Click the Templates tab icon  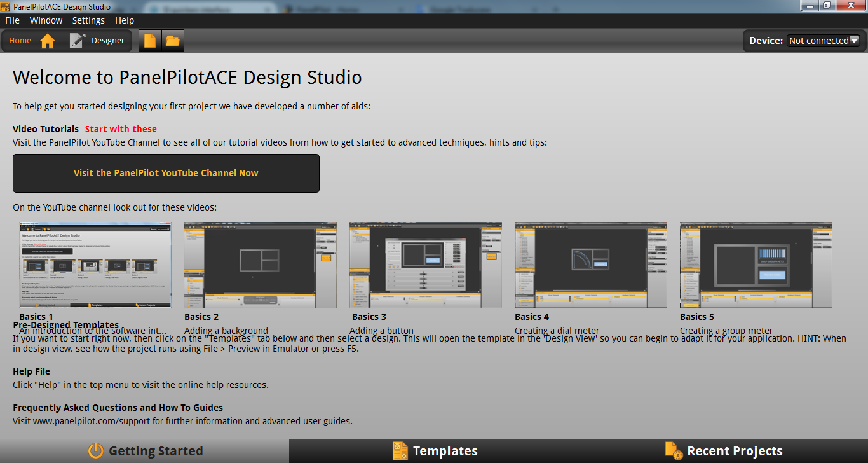[x=400, y=451]
